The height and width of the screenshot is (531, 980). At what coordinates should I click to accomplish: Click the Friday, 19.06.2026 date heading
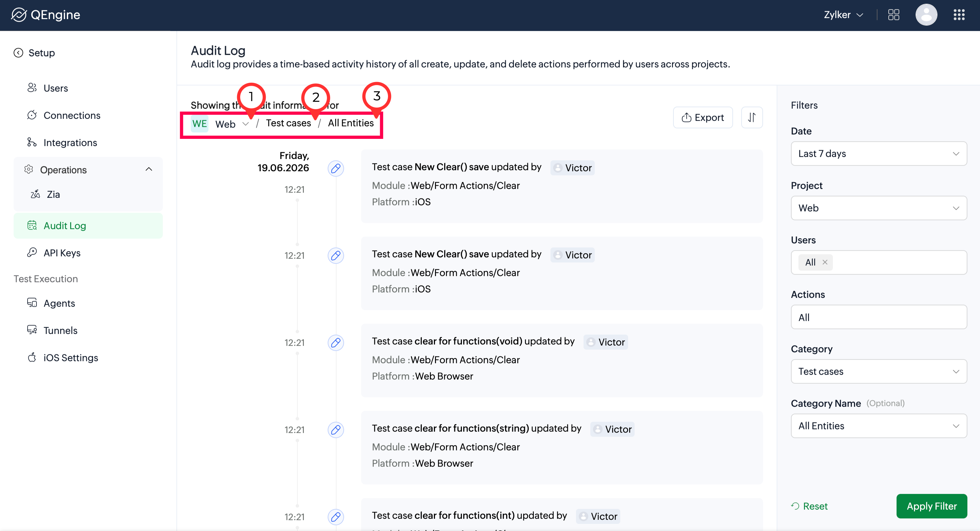[283, 162]
